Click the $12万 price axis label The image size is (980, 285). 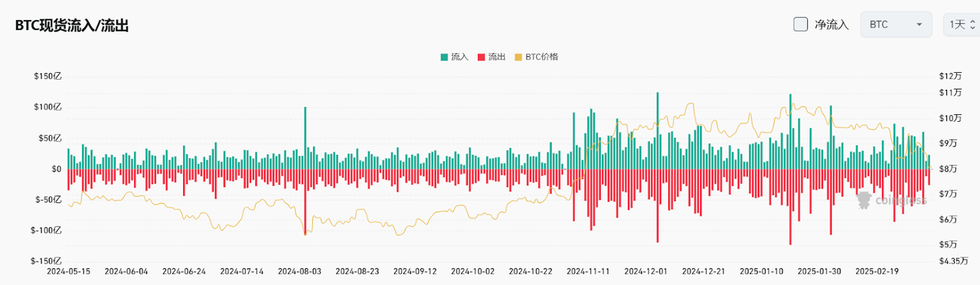pyautogui.click(x=949, y=77)
